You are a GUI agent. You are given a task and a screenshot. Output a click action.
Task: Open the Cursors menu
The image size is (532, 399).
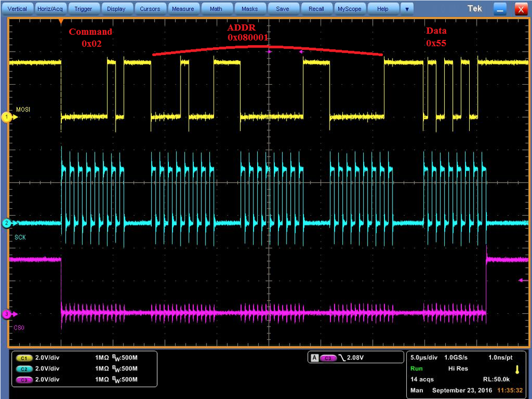tap(150, 9)
